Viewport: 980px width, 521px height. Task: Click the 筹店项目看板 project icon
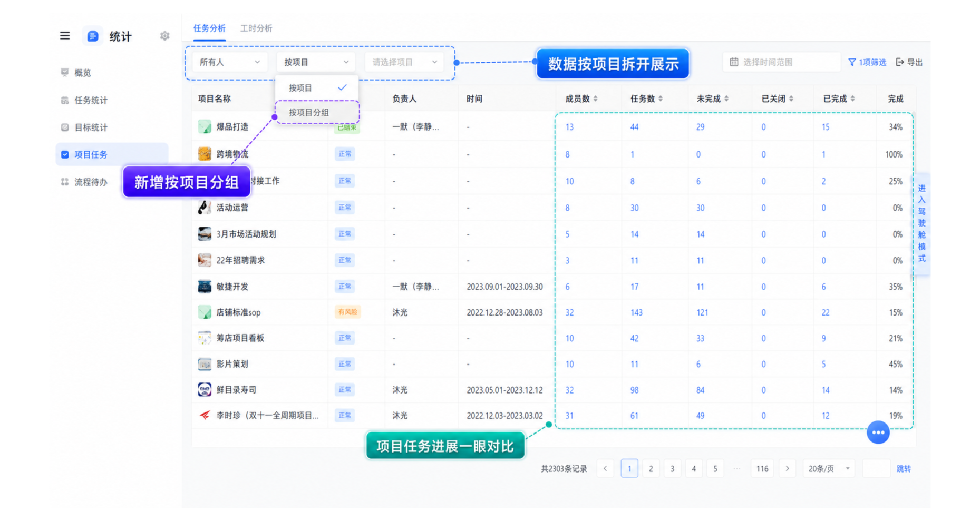[x=205, y=338]
